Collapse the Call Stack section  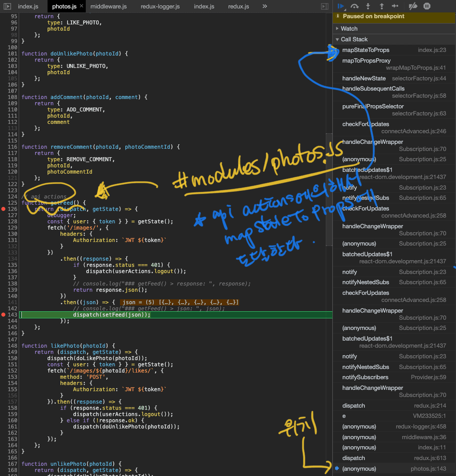(354, 39)
